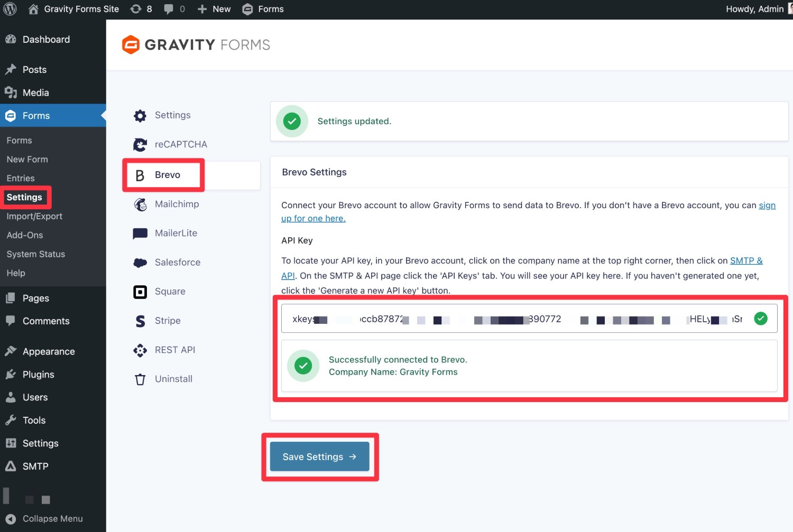This screenshot has height=532, width=793.
Task: Click the Forms sidebar main menu item
Action: [x=53, y=116]
